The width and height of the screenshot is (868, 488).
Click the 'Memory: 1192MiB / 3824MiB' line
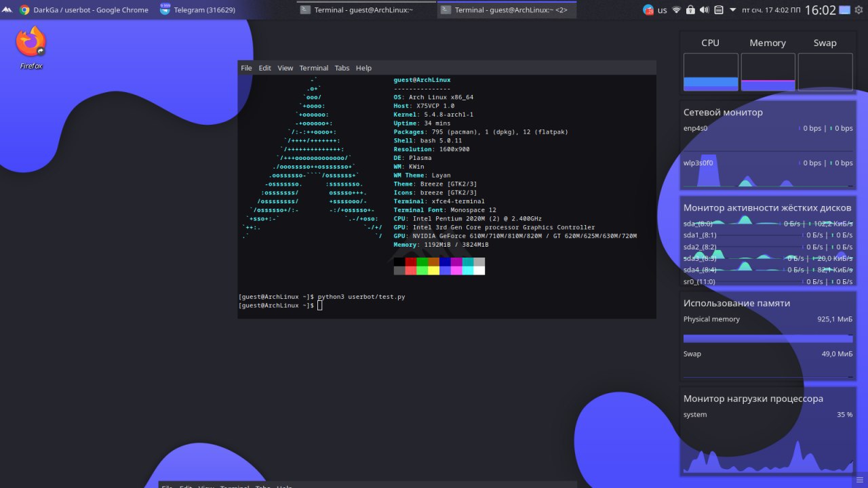pos(441,245)
